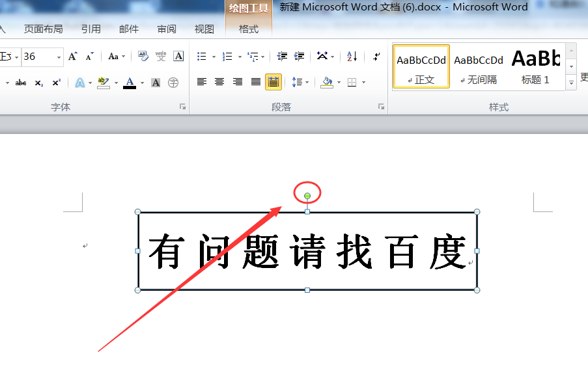Apply the 正文 style
This screenshot has width=588, height=391.
[421, 66]
